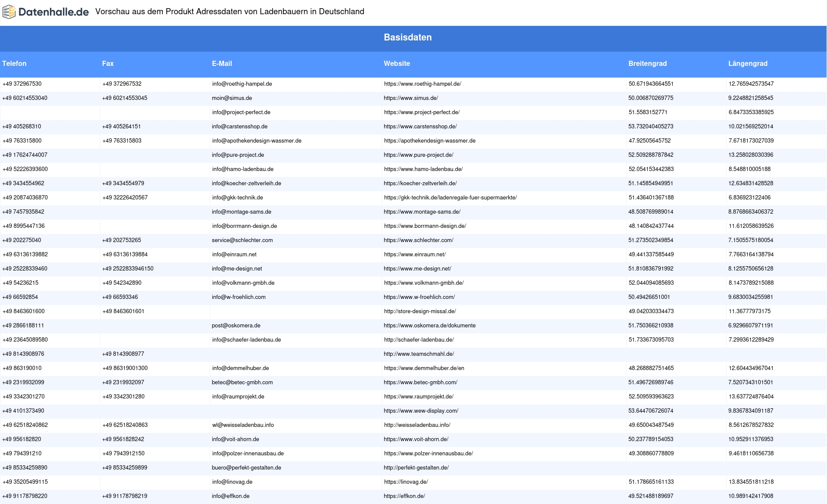Screen dimensions: 827x504
Task: Open website https://www.simus.de/
Action: pos(411,98)
